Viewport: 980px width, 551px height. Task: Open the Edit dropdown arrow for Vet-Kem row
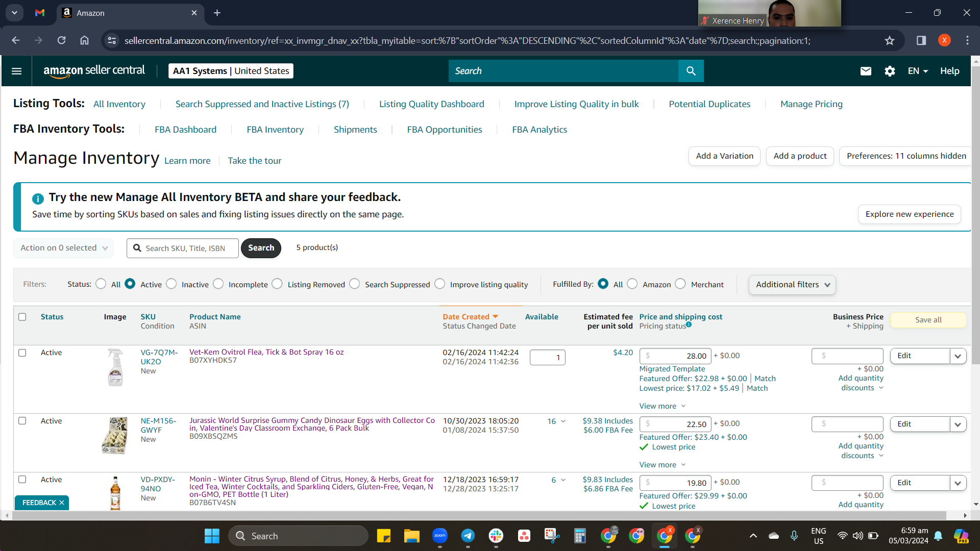(x=958, y=356)
